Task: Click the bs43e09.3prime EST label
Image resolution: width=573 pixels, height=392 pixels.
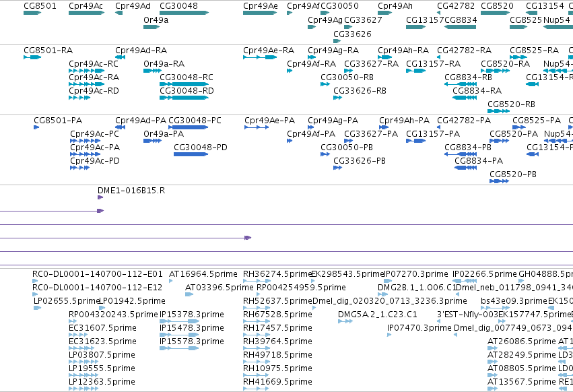Action: [514, 301]
